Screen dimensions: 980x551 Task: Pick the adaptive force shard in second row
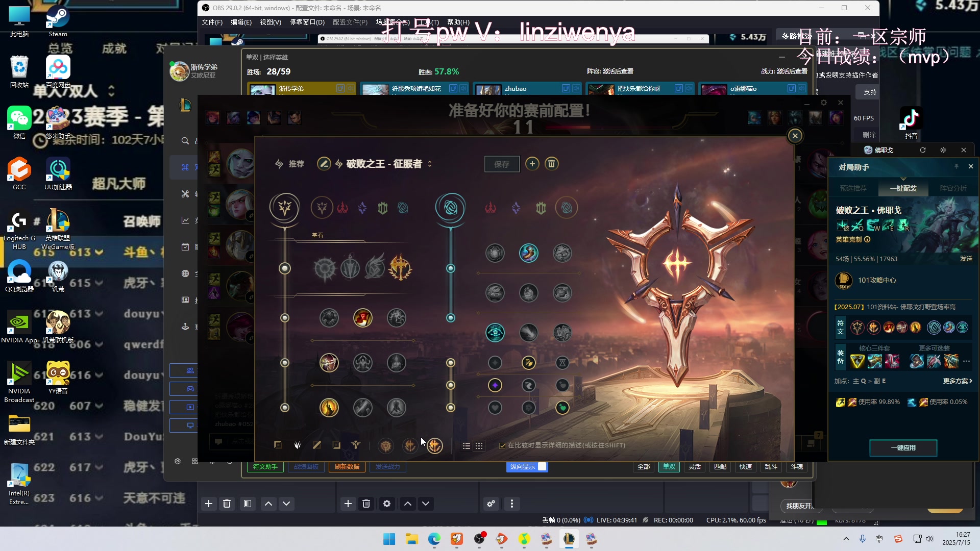tap(495, 385)
